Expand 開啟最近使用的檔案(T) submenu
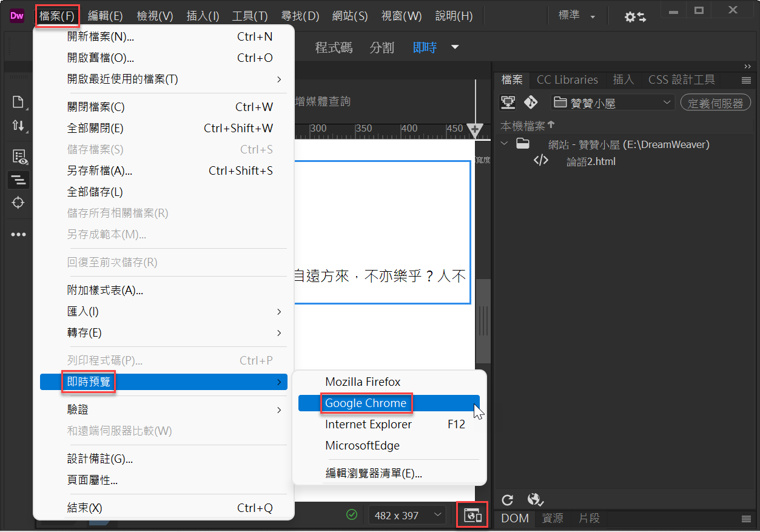 coord(164,79)
